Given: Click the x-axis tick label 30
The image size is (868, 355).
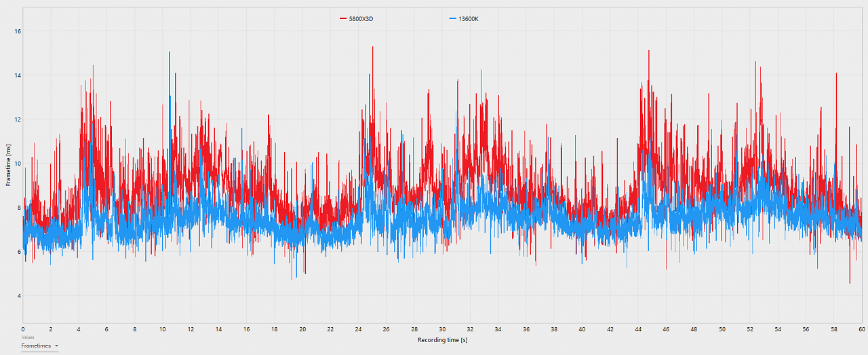Looking at the screenshot, I should (442, 329).
